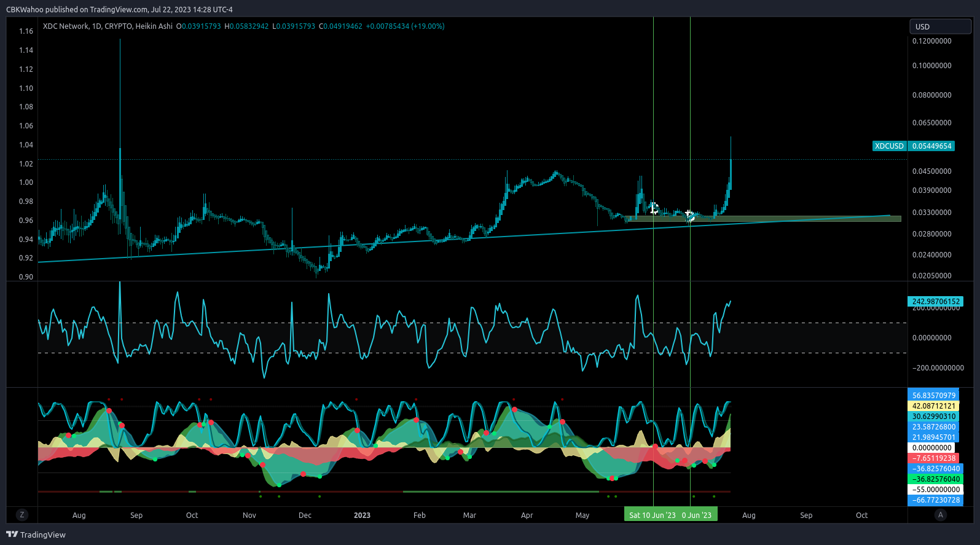
Task: Click the yellow 42.08712121 value label
Action: click(933, 406)
